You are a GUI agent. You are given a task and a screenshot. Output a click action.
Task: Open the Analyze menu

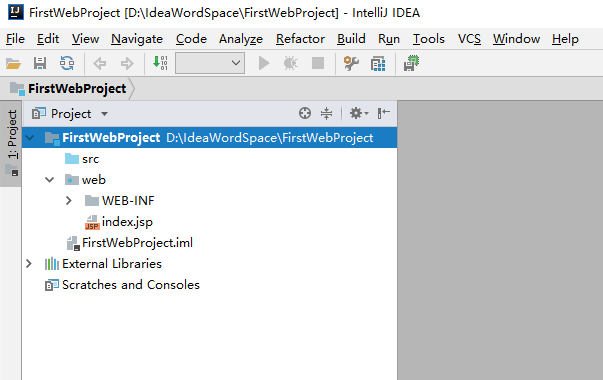click(241, 39)
